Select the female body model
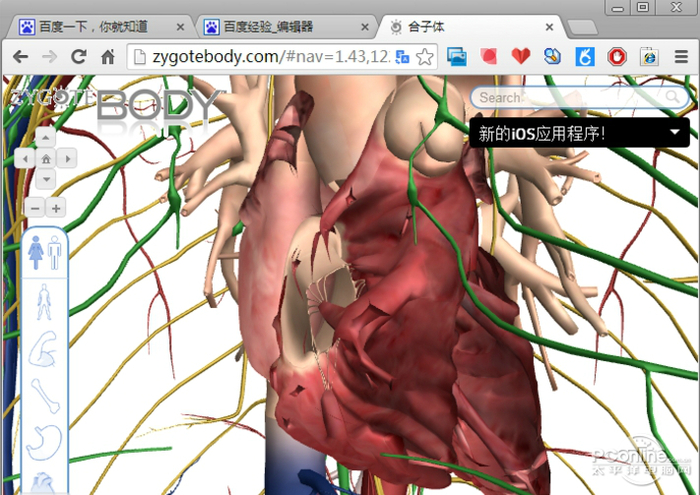Screen dimensions: 700x495 pos(36,253)
